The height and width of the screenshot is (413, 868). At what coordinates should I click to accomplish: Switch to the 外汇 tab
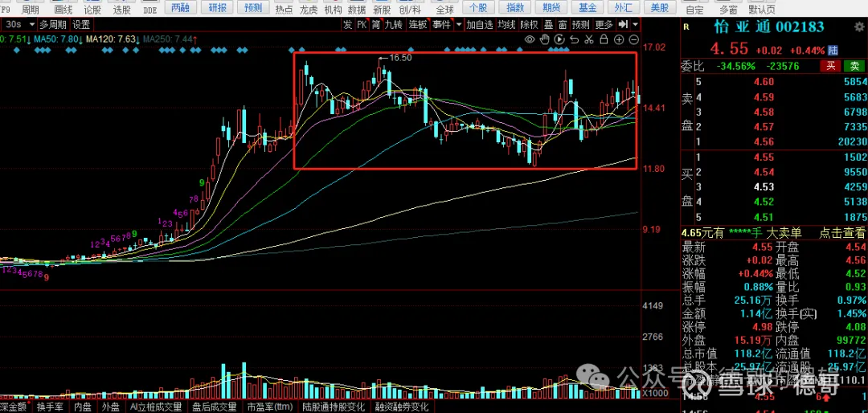[624, 7]
